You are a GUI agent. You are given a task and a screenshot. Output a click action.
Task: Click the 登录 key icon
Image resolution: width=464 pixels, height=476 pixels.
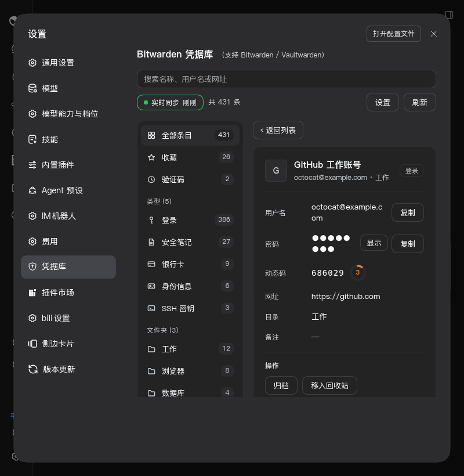[x=151, y=220]
